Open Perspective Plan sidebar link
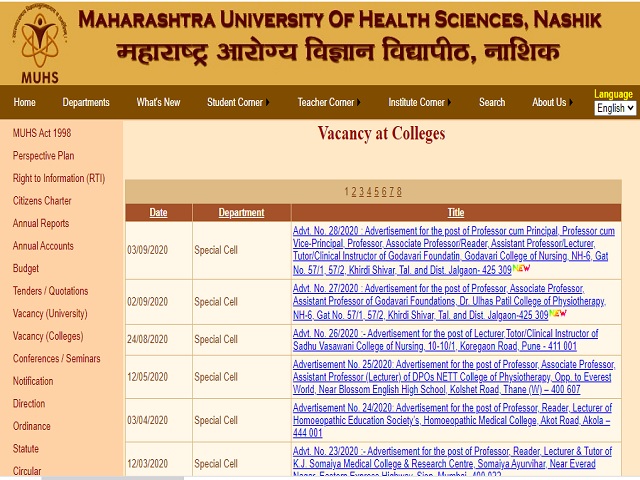Image resolution: width=640 pixels, height=480 pixels. pos(43,156)
